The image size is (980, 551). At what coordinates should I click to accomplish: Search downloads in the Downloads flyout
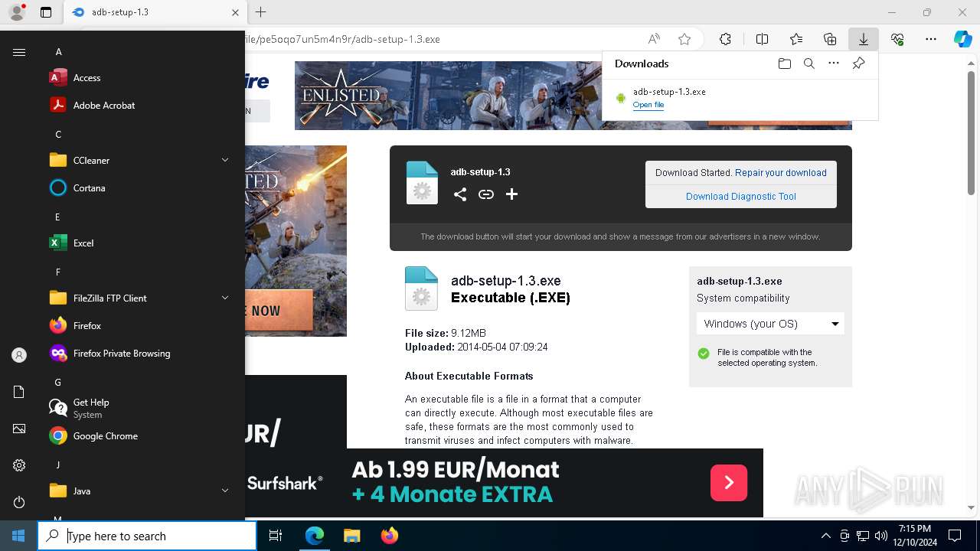pyautogui.click(x=808, y=64)
